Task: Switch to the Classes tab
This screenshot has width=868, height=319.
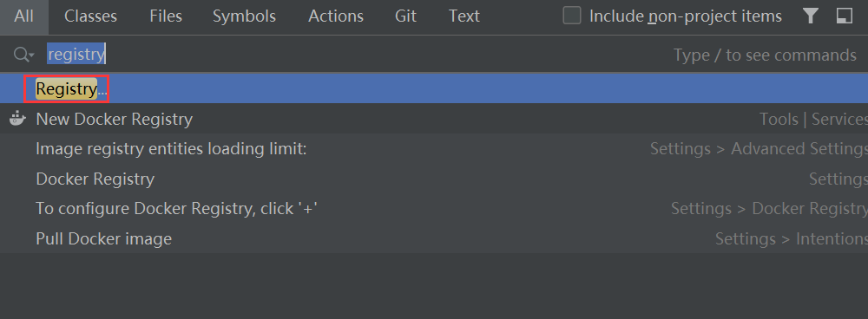Action: point(91,16)
